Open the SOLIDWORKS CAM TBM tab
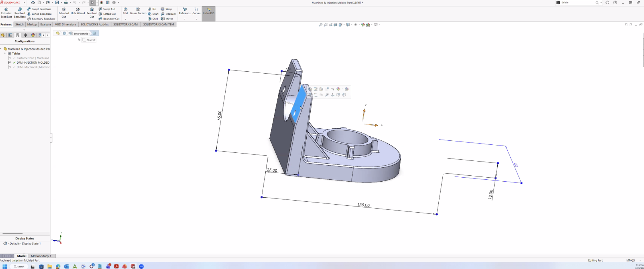Viewport: 644px width, 269px height. pyautogui.click(x=159, y=24)
